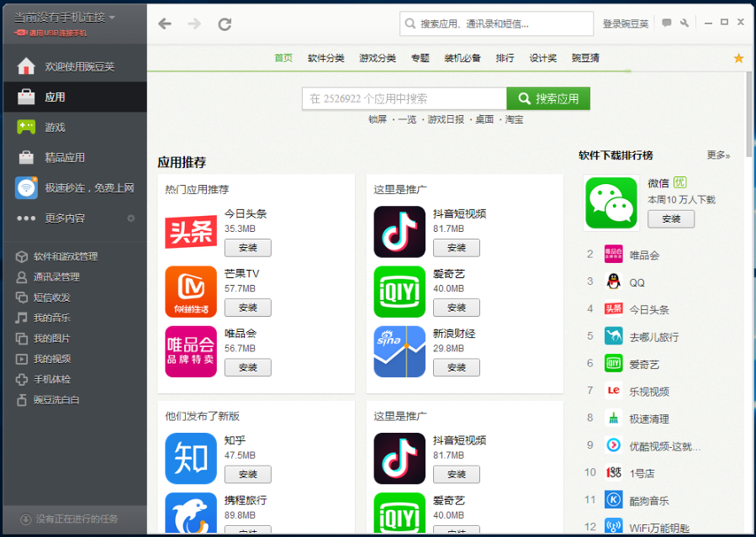The width and height of the screenshot is (756, 537).
Task: Click the top 搜索应用、通讯录和短信 search box
Action: [x=497, y=24]
